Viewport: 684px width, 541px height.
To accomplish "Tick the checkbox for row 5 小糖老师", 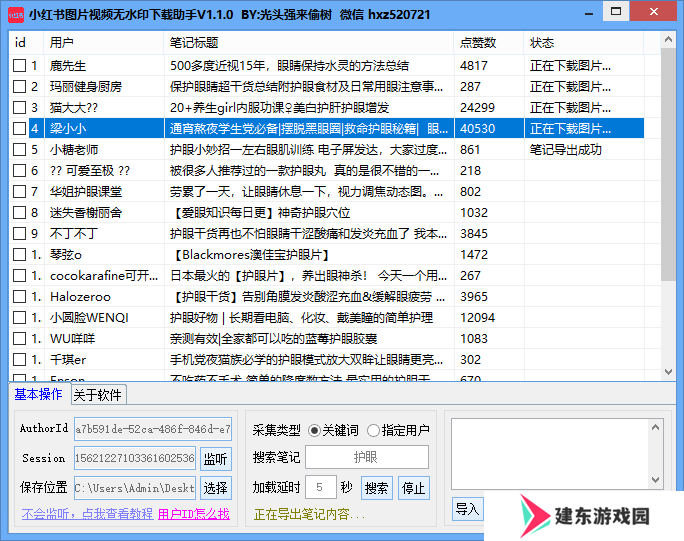I will coord(19,150).
